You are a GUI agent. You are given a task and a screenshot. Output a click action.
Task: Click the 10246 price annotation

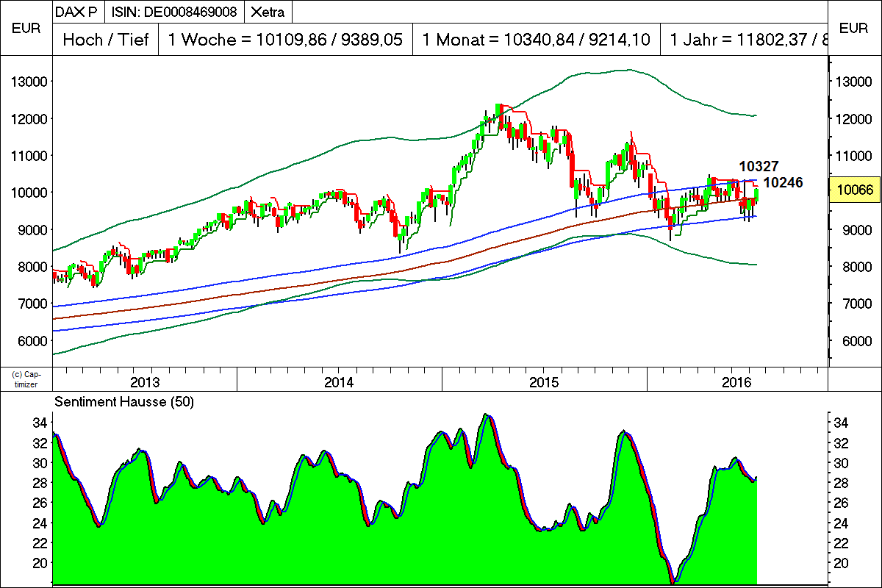point(784,182)
